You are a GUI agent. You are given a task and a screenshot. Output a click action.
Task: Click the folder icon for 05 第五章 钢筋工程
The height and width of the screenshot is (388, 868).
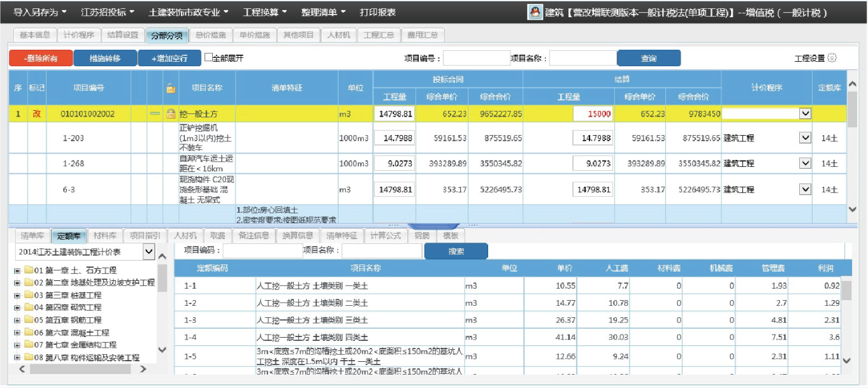(x=29, y=320)
